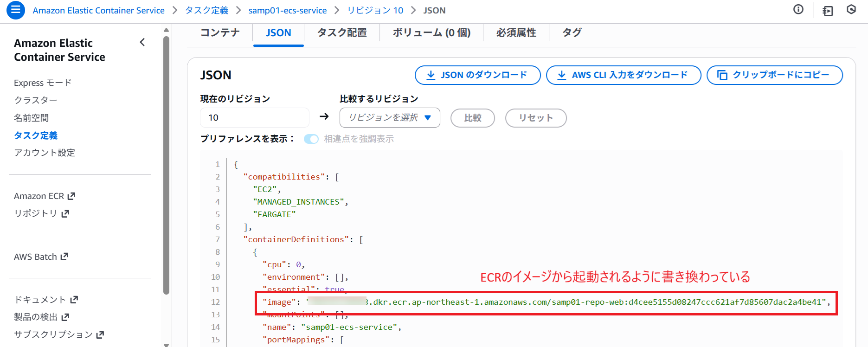
Task: Click the sidebar vertical scrollbar thumb
Action: (x=166, y=165)
